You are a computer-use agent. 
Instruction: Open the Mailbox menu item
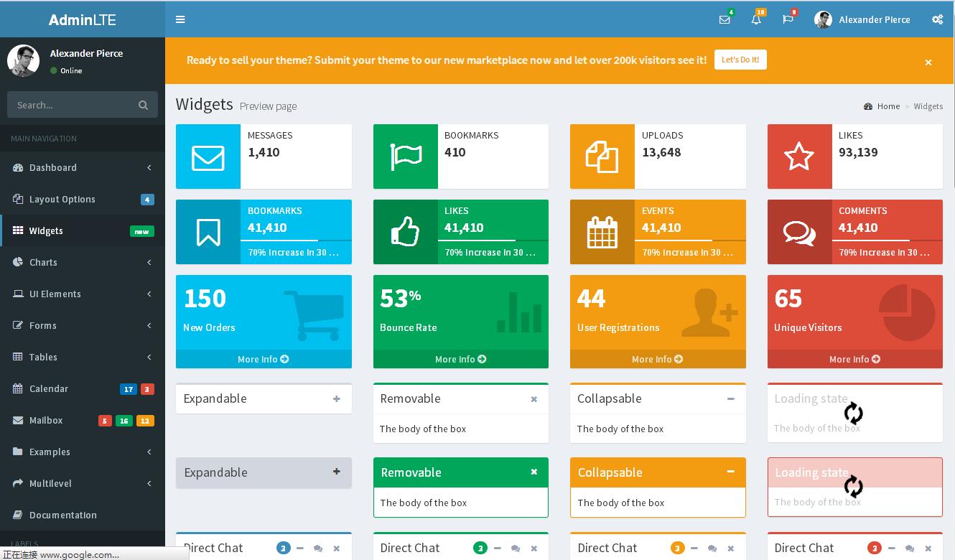[46, 420]
